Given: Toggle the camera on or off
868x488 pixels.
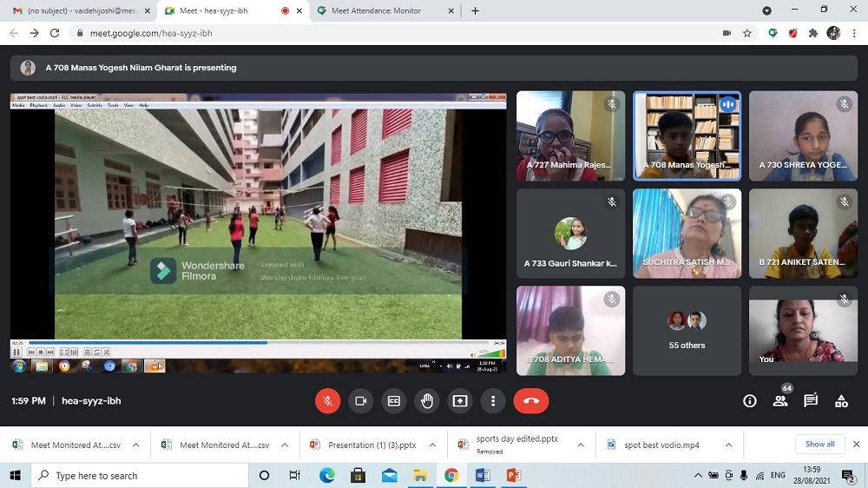Looking at the screenshot, I should tap(360, 401).
